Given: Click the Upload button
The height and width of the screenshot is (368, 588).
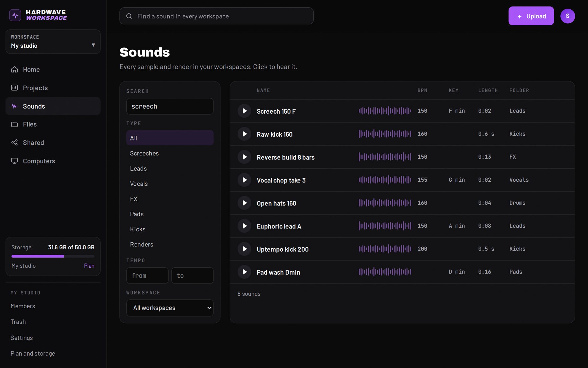Looking at the screenshot, I should (531, 16).
